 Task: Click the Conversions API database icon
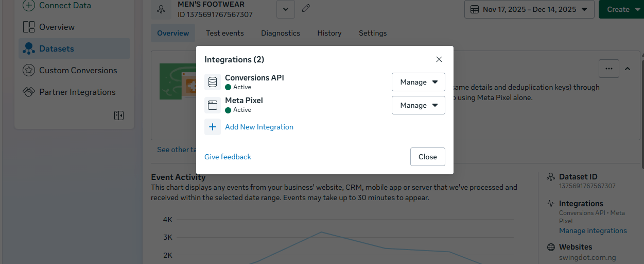pos(213,82)
